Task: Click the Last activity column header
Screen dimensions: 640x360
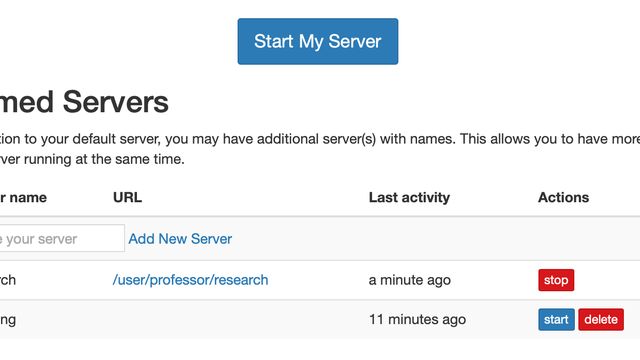Action: pos(409,198)
